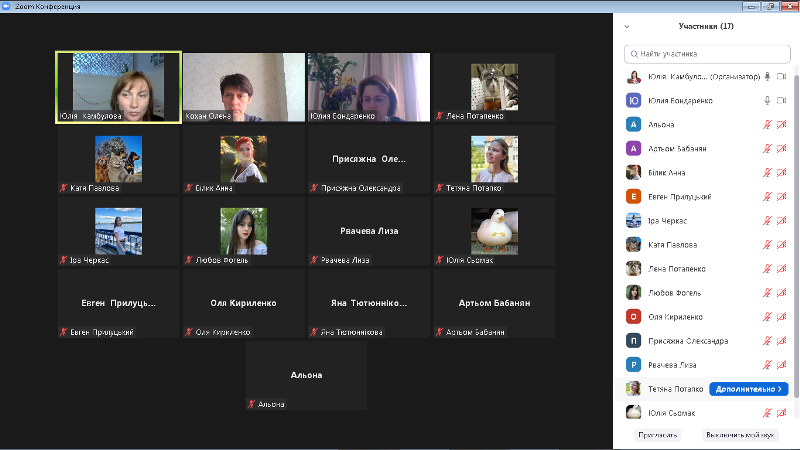The height and width of the screenshot is (450, 800).
Task: Click the Пригласить button
Action: pos(658,435)
